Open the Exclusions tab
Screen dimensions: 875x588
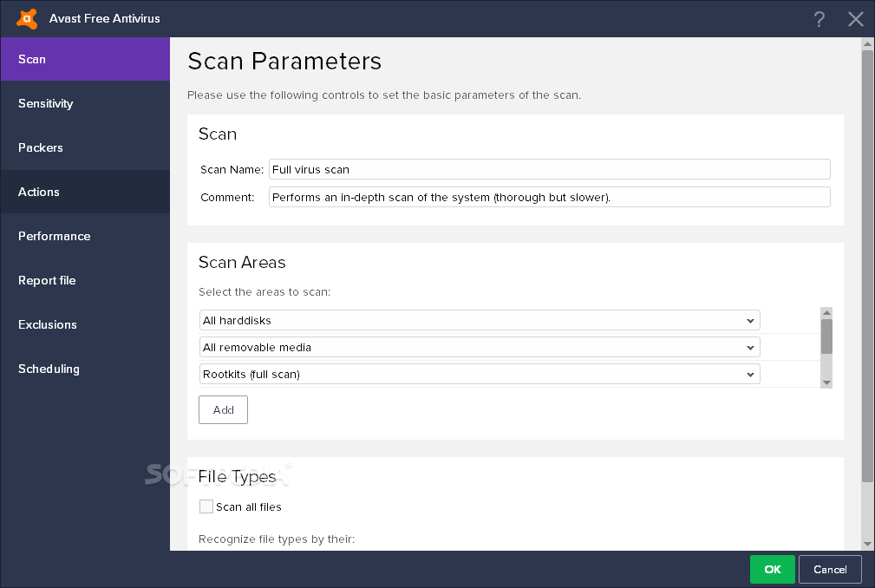click(85, 324)
